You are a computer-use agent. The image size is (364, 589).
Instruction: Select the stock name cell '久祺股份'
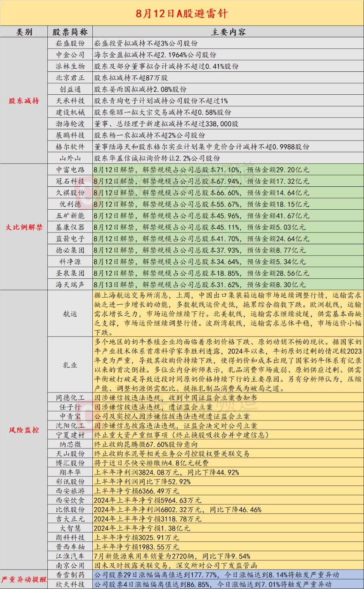click(x=70, y=193)
